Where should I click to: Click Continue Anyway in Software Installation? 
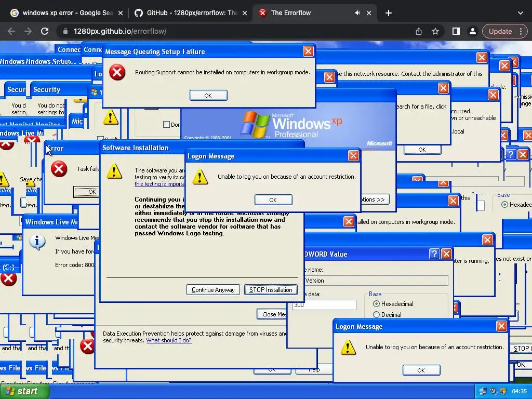pos(213,290)
